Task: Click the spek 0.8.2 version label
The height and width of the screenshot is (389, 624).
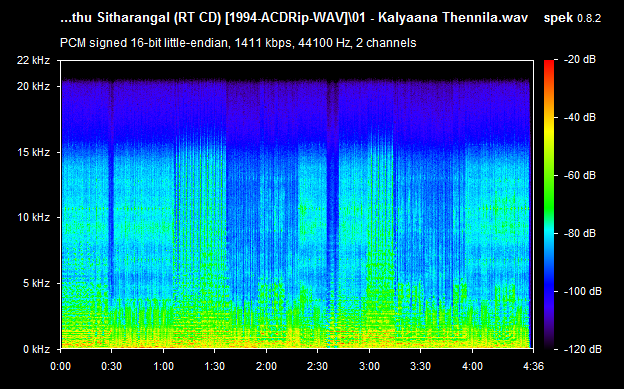Action: point(572,18)
